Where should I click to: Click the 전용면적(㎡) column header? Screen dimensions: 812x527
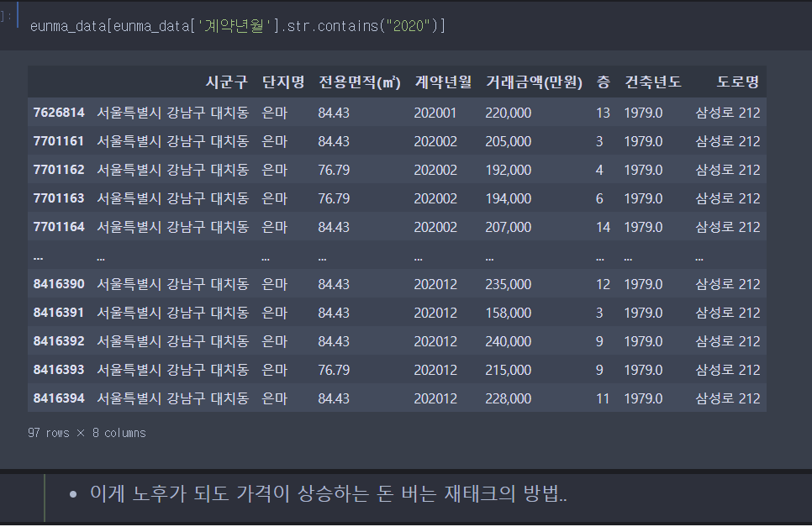click(360, 82)
